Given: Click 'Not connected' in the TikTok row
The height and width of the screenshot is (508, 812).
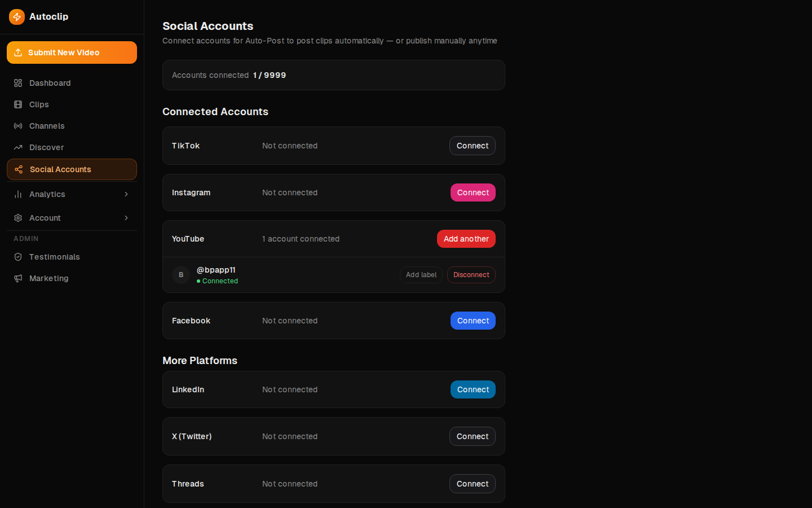Looking at the screenshot, I should (290, 146).
